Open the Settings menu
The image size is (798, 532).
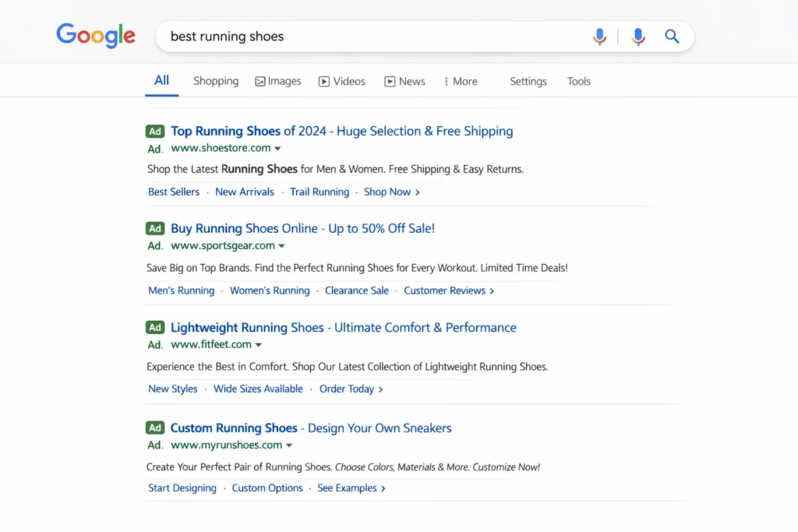(528, 81)
